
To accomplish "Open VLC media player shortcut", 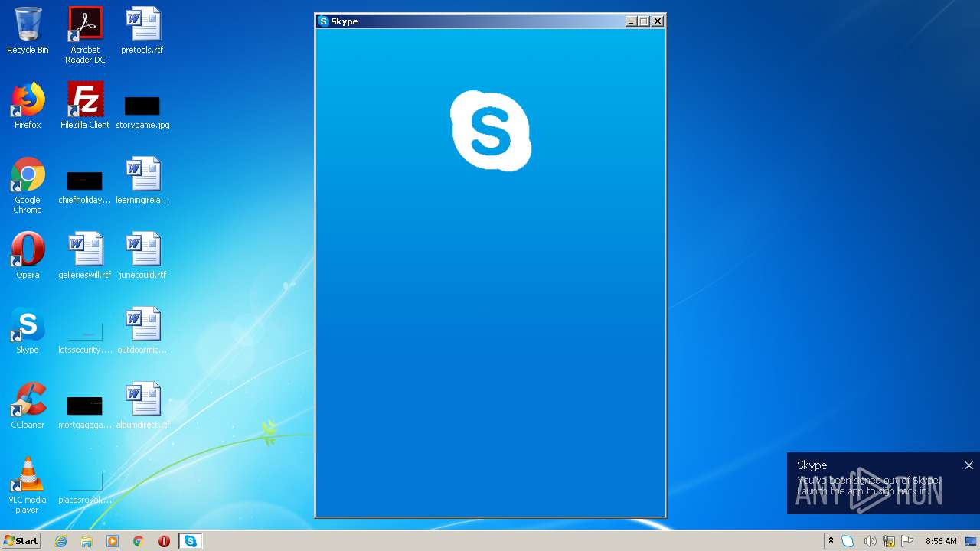I will coord(28,485).
